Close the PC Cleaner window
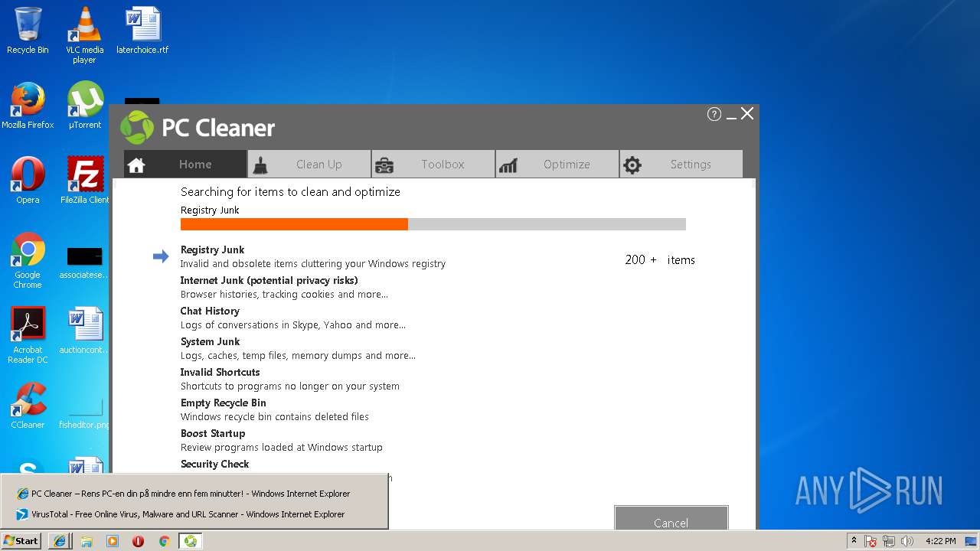980x551 pixels. (x=747, y=113)
